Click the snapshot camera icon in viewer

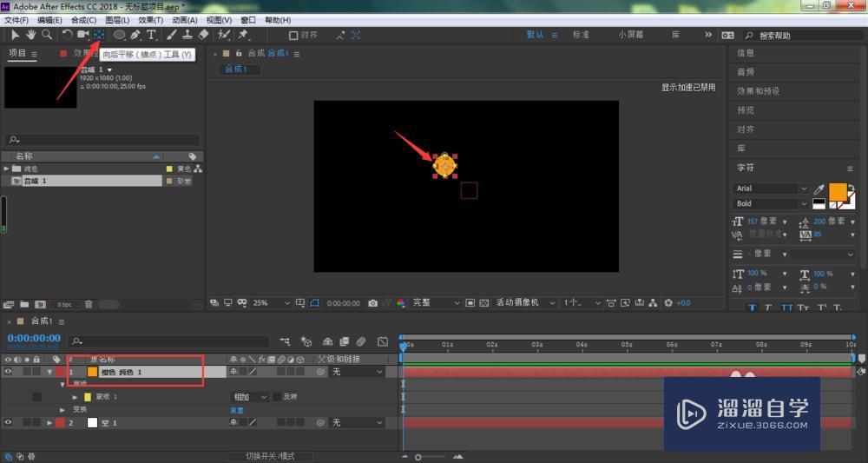tap(373, 303)
